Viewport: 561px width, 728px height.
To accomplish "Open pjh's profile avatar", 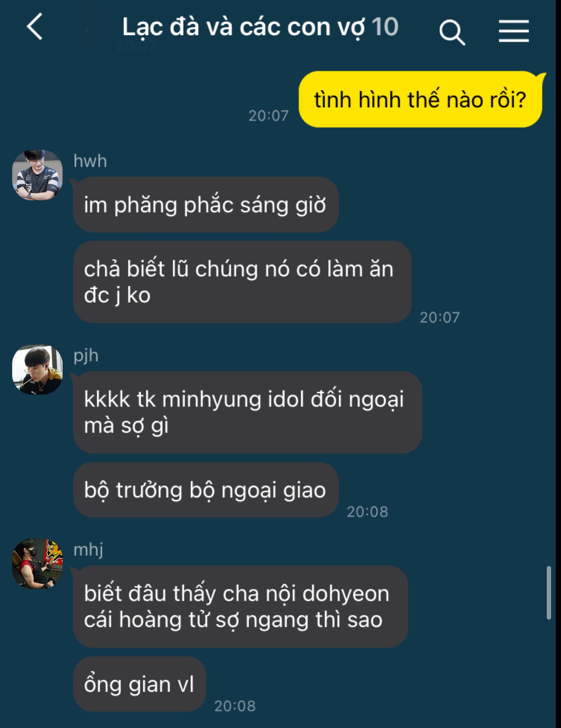I will pos(38,370).
